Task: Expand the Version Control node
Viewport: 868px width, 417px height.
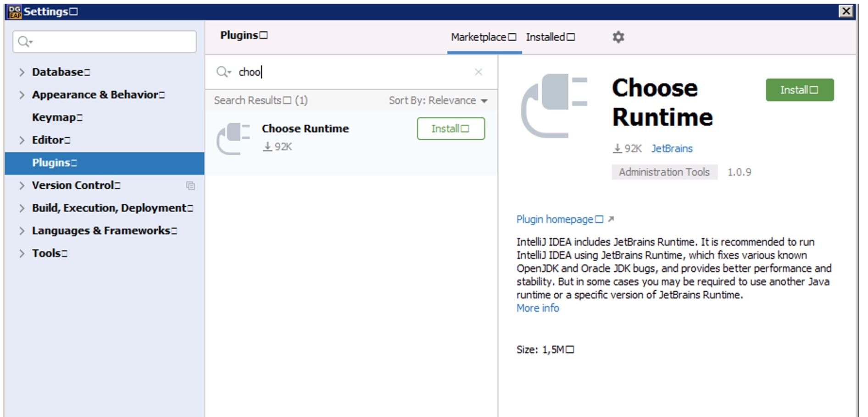Action: (x=22, y=186)
